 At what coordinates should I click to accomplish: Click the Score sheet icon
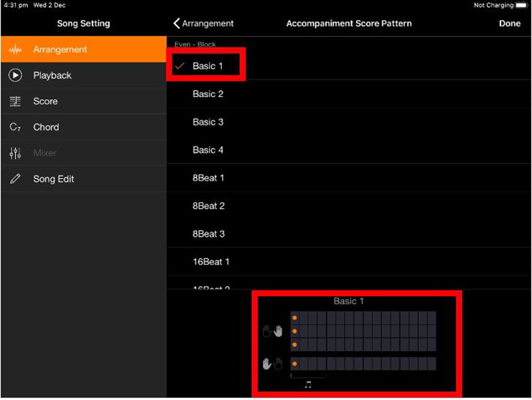pos(15,101)
